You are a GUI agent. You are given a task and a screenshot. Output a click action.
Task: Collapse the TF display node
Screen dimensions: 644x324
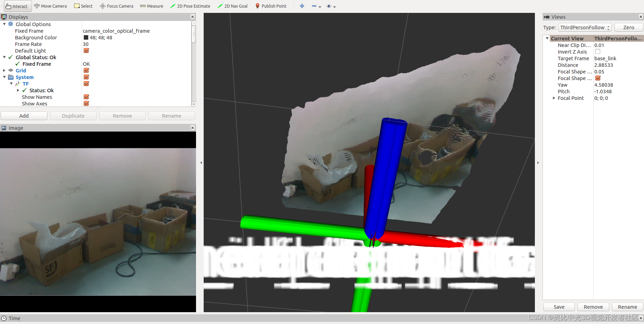(11, 84)
